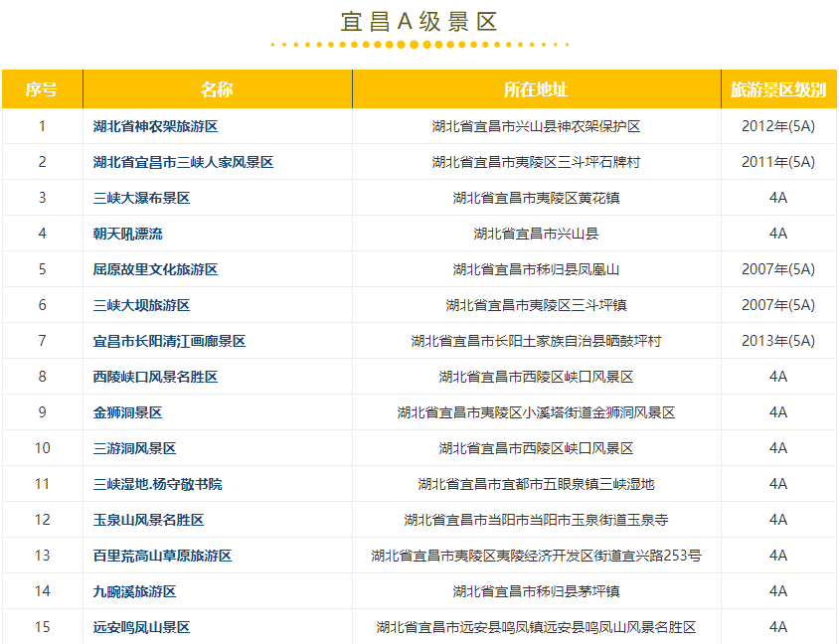The height and width of the screenshot is (644, 839).
Task: Open the 百里荒高山草原旅游区 link
Action: click(162, 557)
